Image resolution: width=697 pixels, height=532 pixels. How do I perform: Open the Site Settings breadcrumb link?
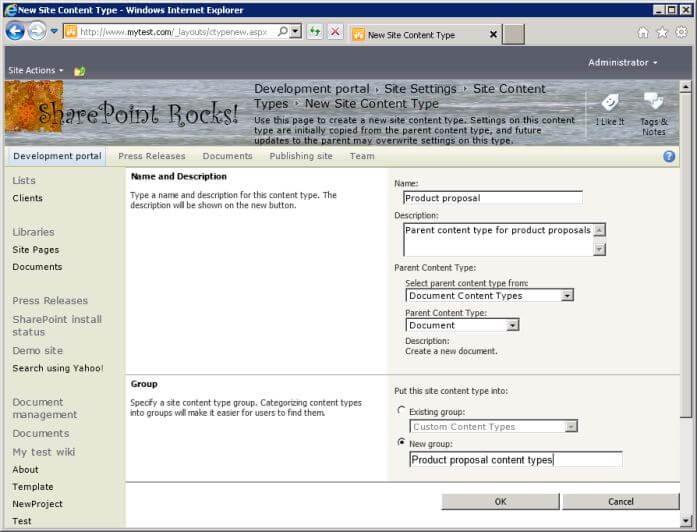coord(420,89)
